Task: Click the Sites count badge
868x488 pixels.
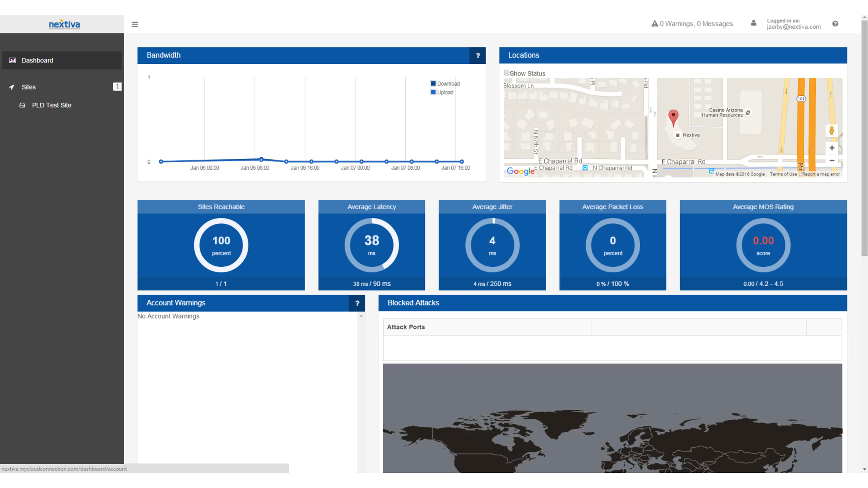Action: click(117, 87)
